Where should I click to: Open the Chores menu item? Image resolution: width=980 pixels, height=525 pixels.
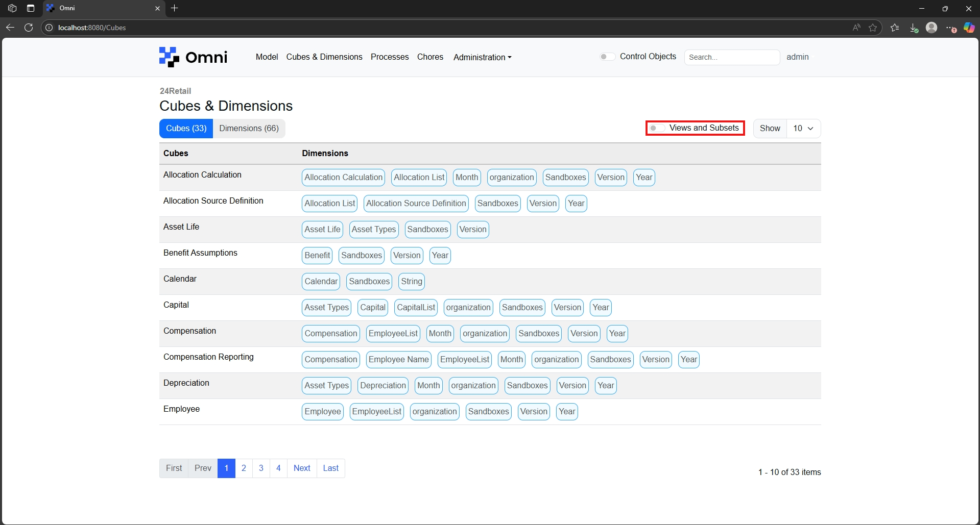coord(430,57)
